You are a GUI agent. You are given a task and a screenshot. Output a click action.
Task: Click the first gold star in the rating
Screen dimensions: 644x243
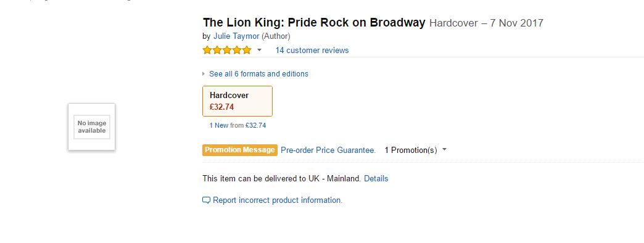click(x=207, y=50)
